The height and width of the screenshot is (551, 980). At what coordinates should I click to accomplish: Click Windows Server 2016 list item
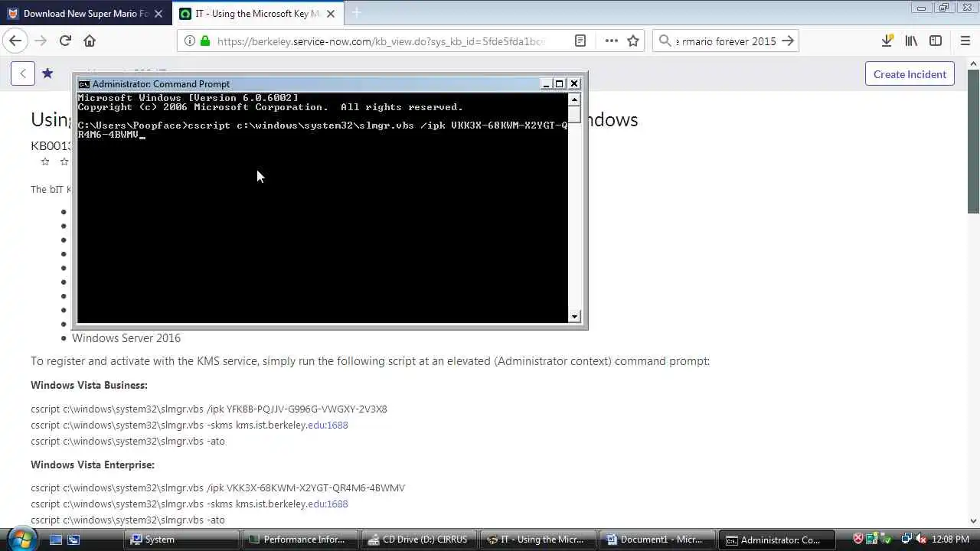(126, 338)
